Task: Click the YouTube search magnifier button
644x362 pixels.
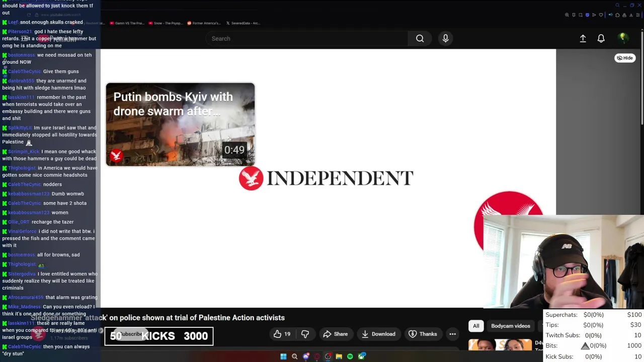Action: click(x=420, y=38)
